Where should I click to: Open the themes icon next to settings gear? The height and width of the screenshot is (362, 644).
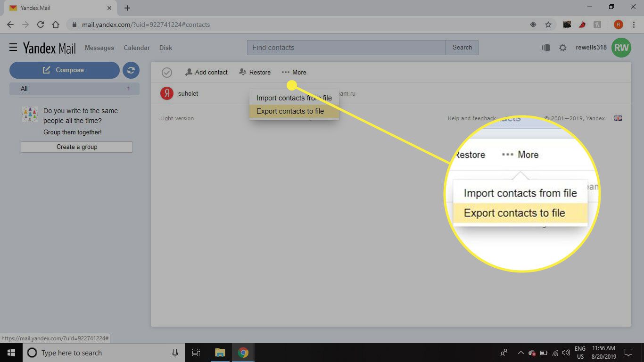[x=546, y=48]
